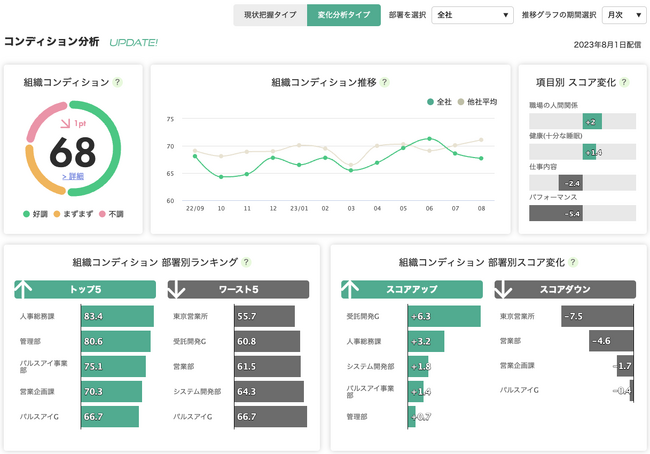The width and height of the screenshot is (650, 454).
Task: Open the 部署を選択 dropdown showing 全社
Action: click(x=472, y=15)
